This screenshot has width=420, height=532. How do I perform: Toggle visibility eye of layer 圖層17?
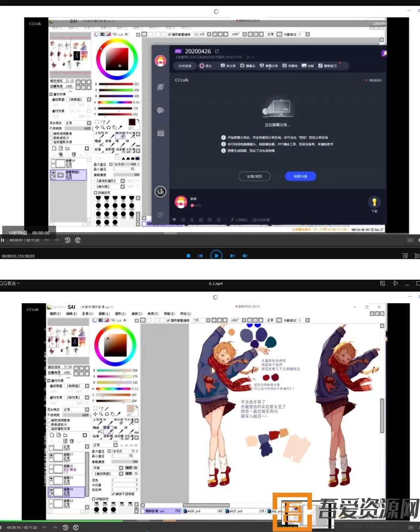(x=51, y=455)
